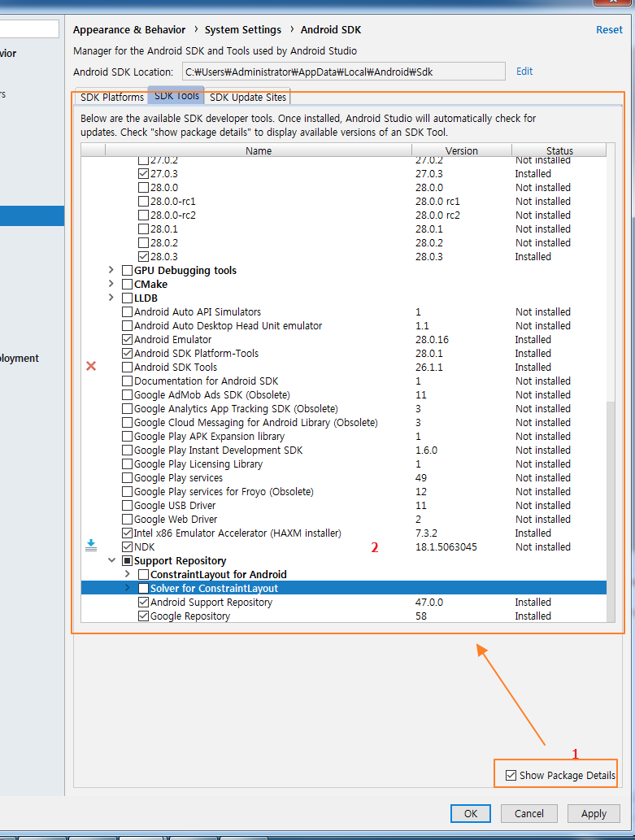This screenshot has height=840, width=635.
Task: Check ConstraintLayout for Android checkbox
Action: (x=143, y=575)
